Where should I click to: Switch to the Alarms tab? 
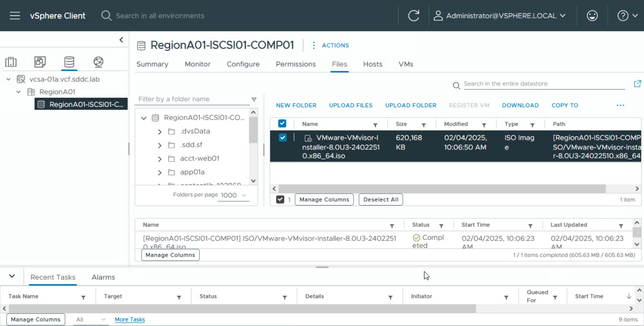103,277
